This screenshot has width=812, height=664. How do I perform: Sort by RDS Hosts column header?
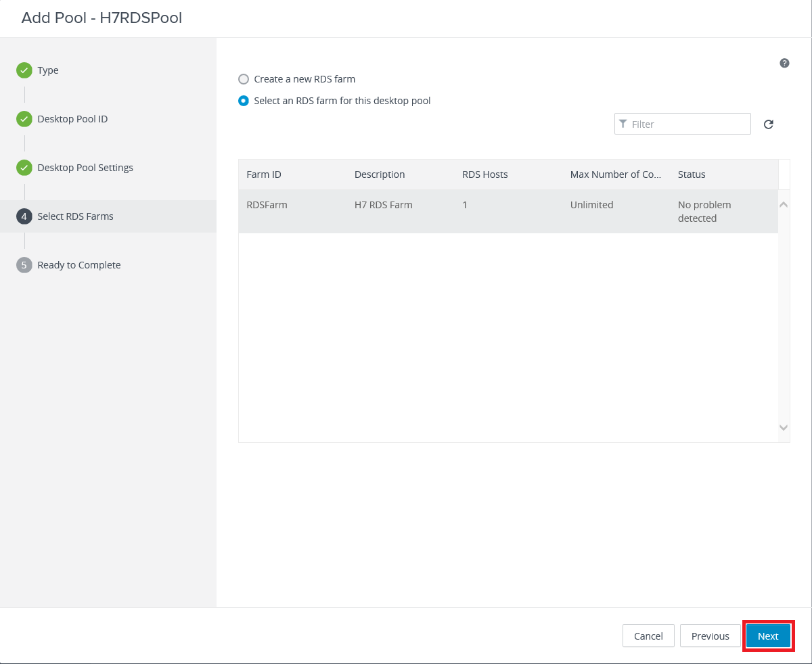point(484,174)
